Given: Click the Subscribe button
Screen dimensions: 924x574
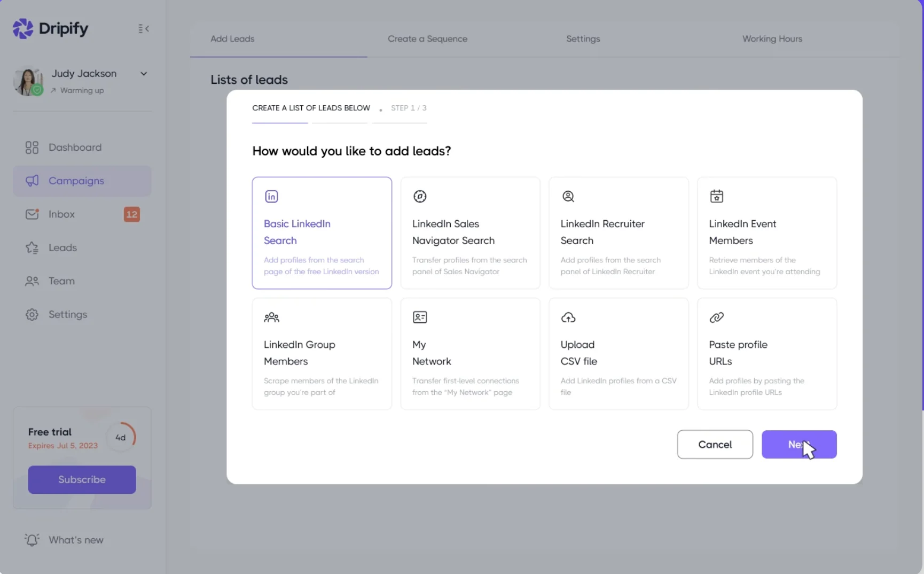Looking at the screenshot, I should click(x=82, y=479).
